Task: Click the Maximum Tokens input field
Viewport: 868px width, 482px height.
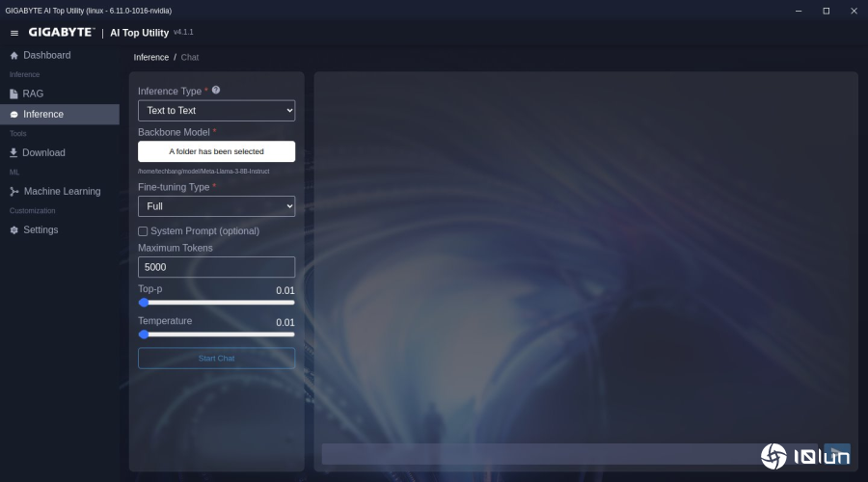Action: (216, 267)
